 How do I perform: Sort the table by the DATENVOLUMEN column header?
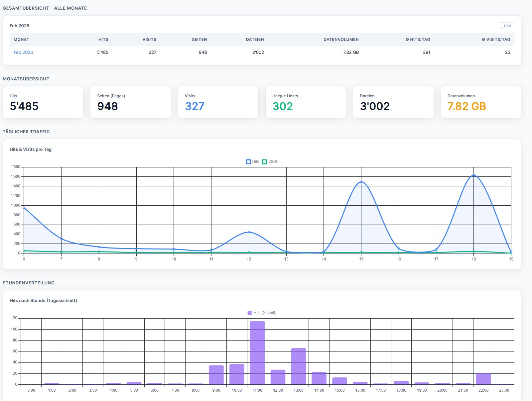pos(340,39)
